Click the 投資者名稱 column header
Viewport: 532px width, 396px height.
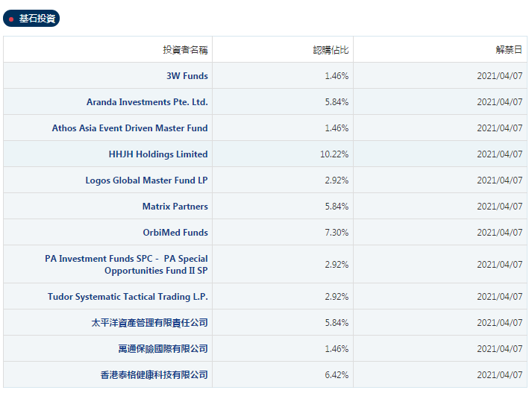[185, 50]
